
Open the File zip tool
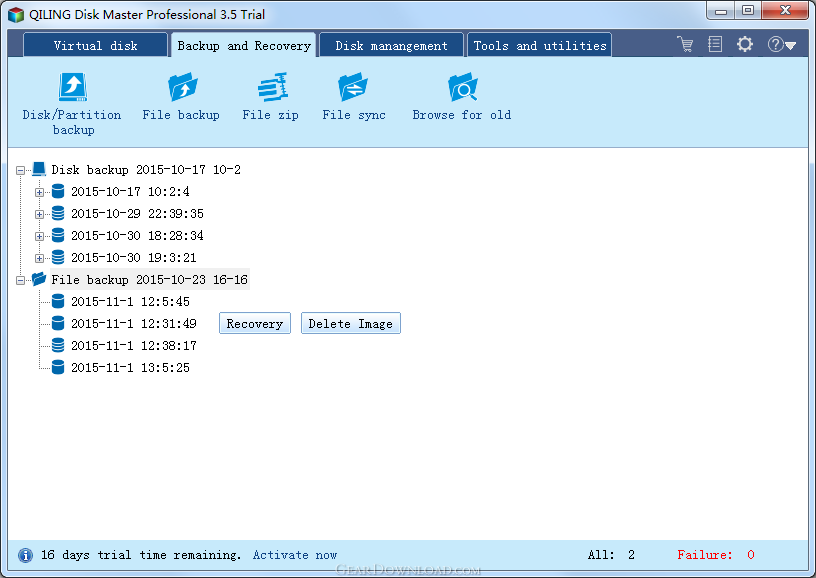tap(271, 97)
